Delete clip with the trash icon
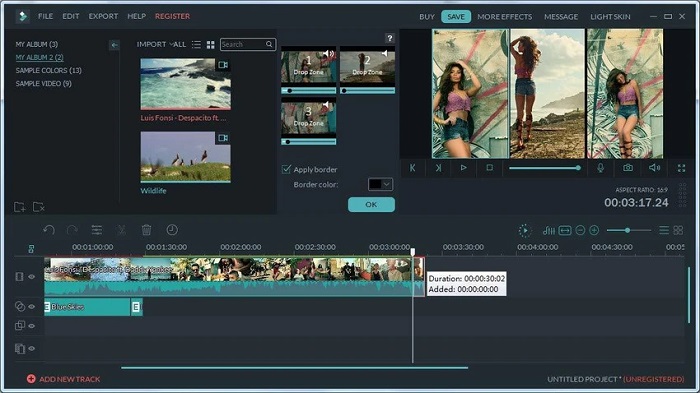This screenshot has width=700, height=393. 146,230
